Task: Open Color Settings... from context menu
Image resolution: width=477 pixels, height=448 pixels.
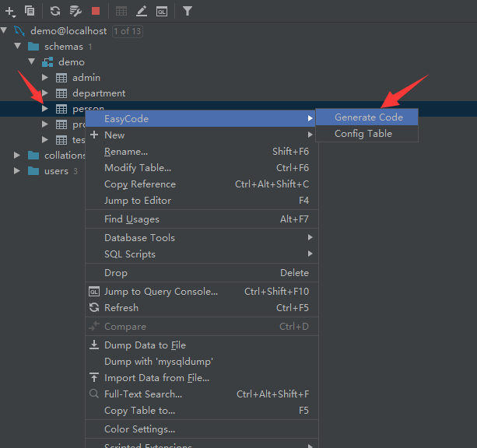Action: pos(202,429)
